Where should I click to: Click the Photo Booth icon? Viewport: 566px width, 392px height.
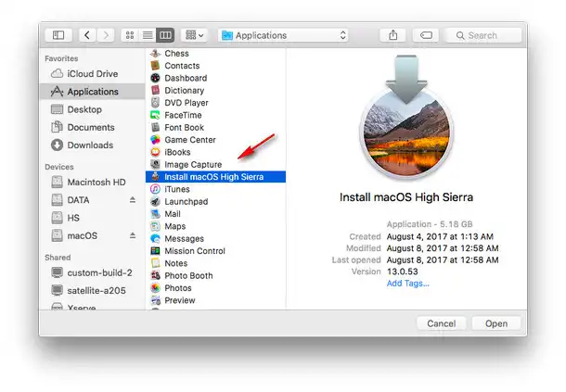pos(155,275)
